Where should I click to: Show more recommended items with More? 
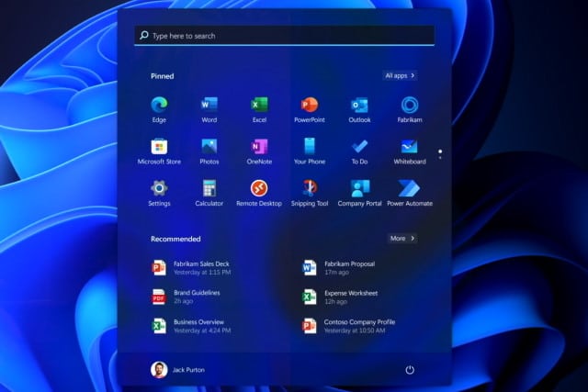401,238
